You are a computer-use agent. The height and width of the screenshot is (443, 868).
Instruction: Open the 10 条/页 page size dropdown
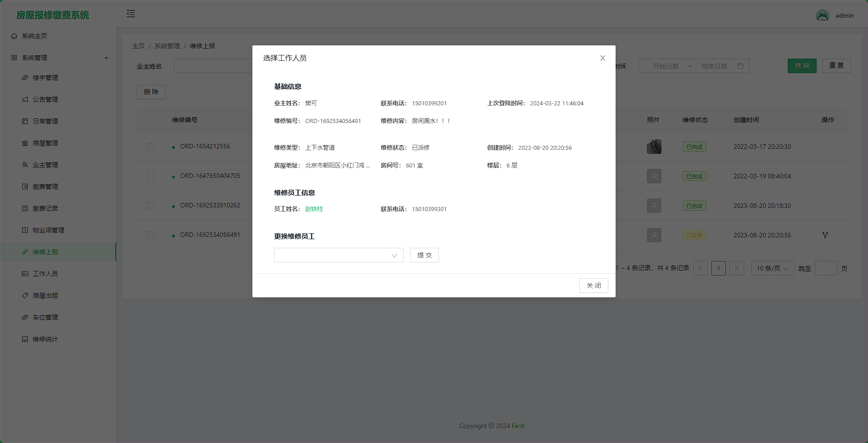[773, 268]
